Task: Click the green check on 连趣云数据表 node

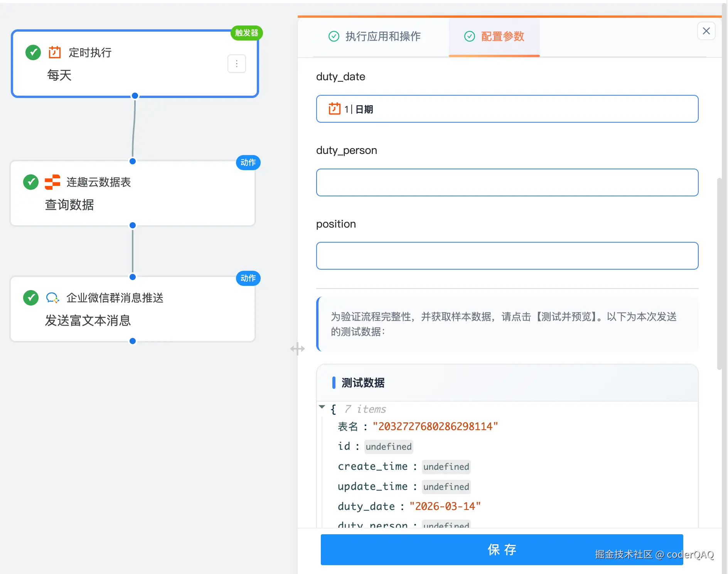Action: click(x=31, y=182)
